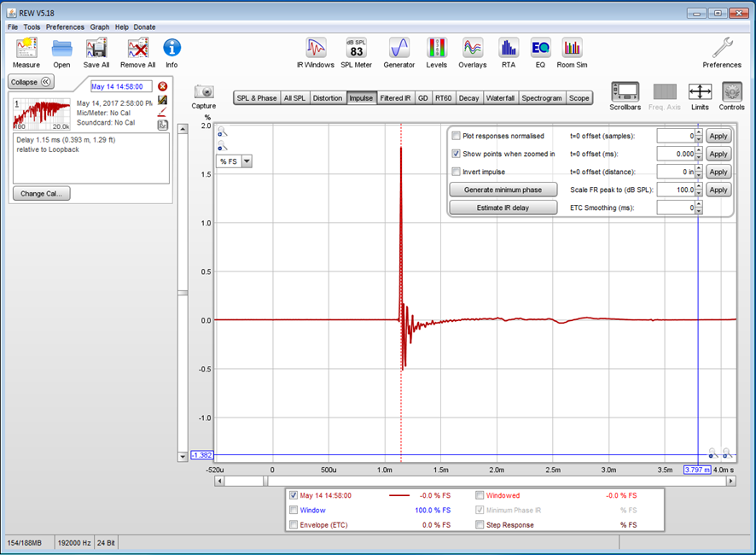This screenshot has width=756, height=555.
Task: Click the Minimum Phase IR checkbox
Action: [480, 510]
